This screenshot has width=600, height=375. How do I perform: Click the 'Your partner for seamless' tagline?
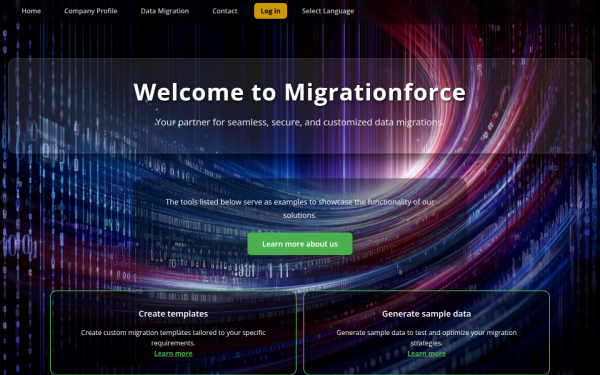coord(300,122)
